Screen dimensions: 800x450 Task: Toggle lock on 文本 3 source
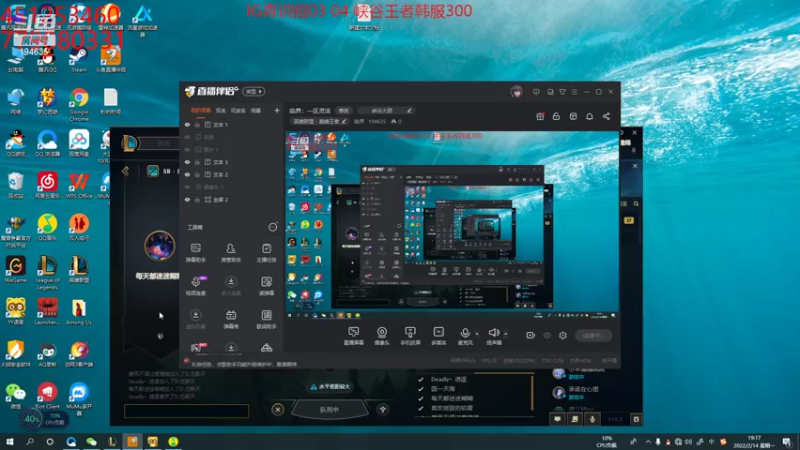pyautogui.click(x=197, y=162)
